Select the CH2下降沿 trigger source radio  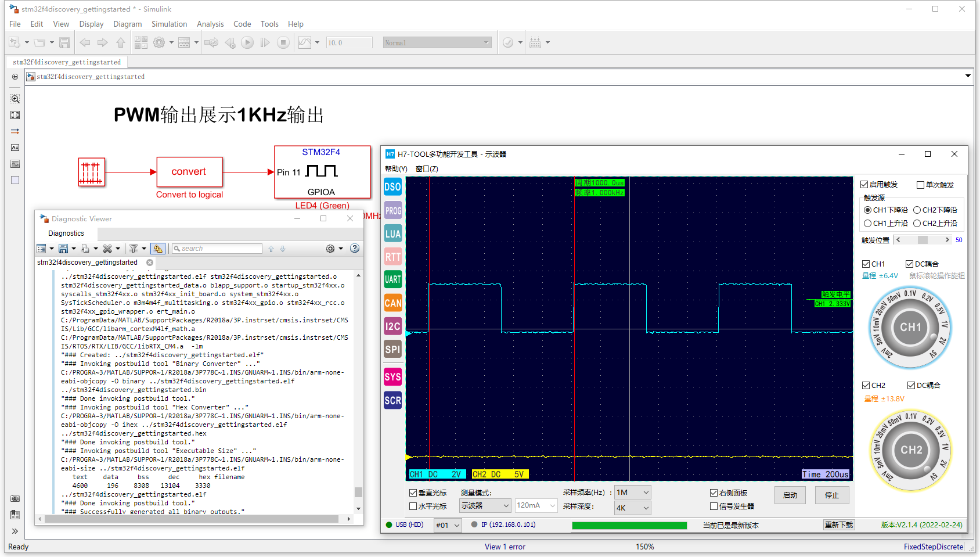tap(917, 210)
